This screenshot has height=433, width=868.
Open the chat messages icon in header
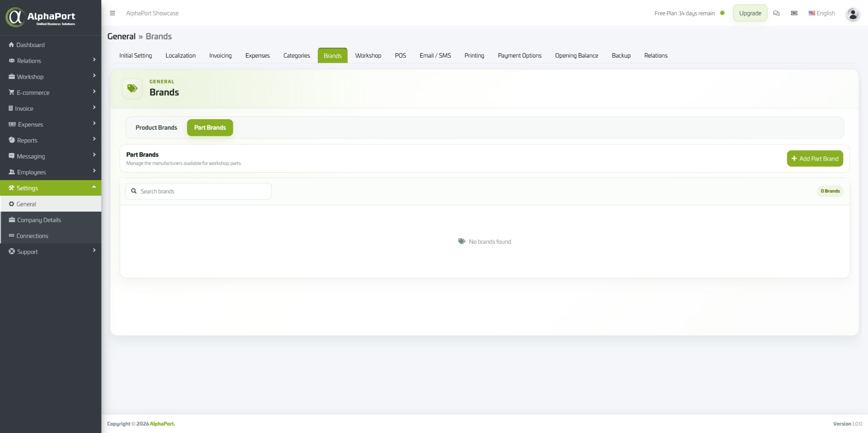coord(776,13)
